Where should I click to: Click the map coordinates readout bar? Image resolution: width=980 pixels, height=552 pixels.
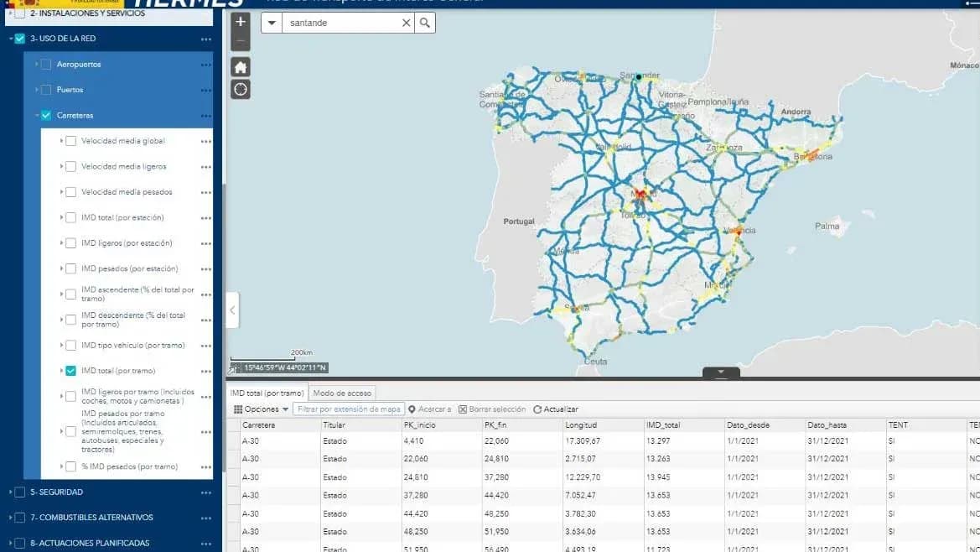pos(284,368)
